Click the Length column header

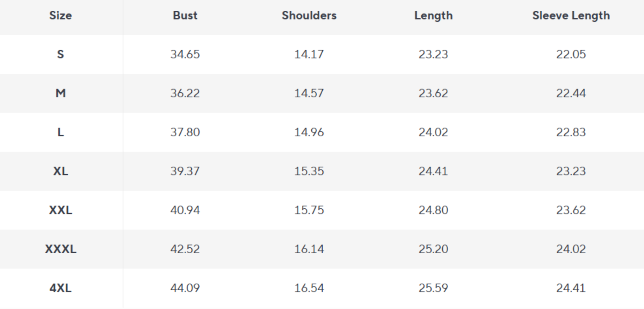point(433,15)
